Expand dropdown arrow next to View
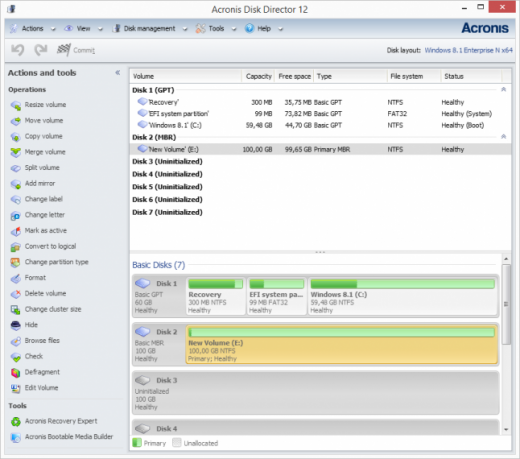 click(x=100, y=29)
